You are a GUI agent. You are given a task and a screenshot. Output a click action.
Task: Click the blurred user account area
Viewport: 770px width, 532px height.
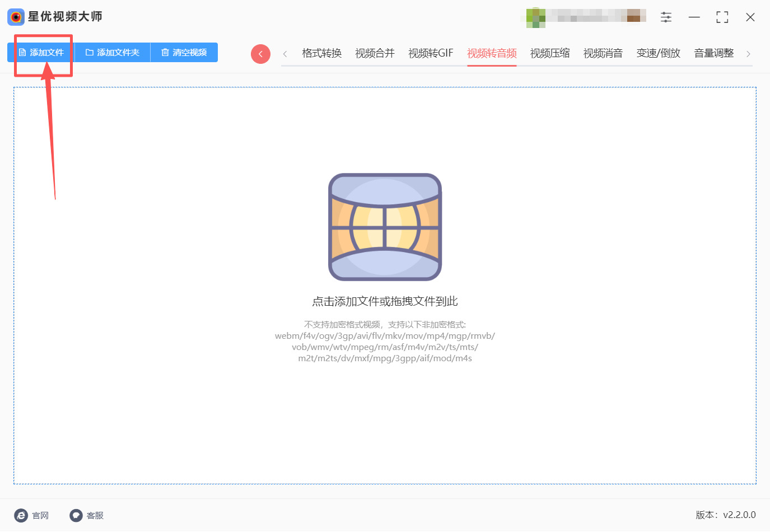click(584, 17)
